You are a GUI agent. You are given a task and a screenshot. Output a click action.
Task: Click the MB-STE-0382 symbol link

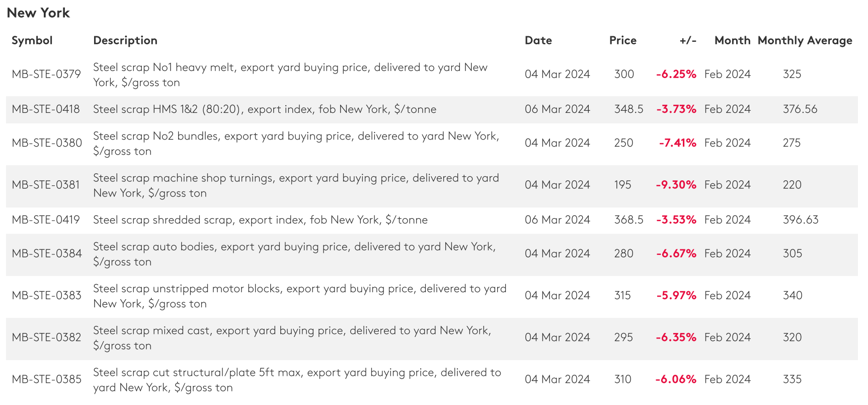[46, 337]
